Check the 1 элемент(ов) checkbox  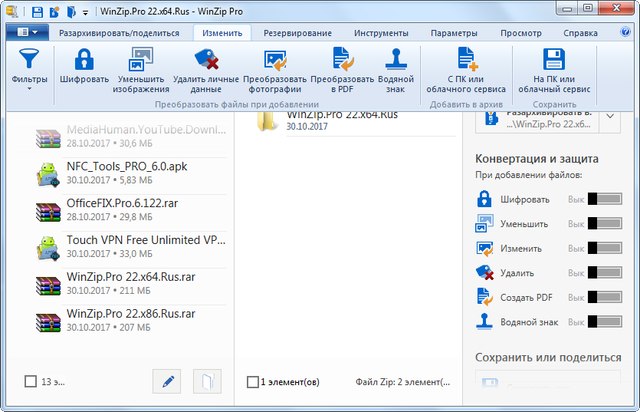253,382
